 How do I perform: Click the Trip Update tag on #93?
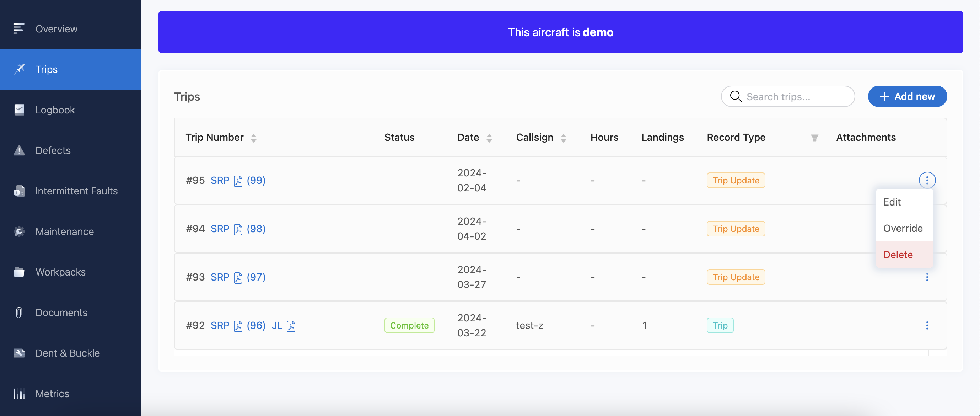736,277
